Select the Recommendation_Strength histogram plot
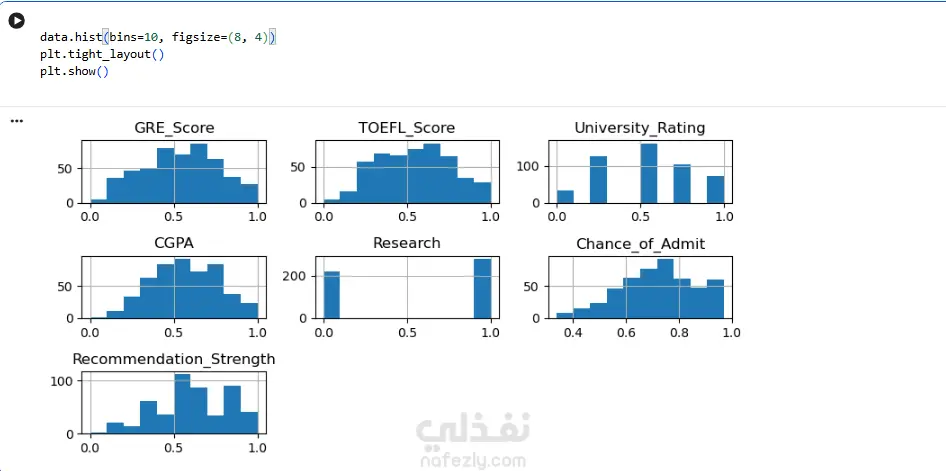This screenshot has width=946, height=471. coord(174,404)
